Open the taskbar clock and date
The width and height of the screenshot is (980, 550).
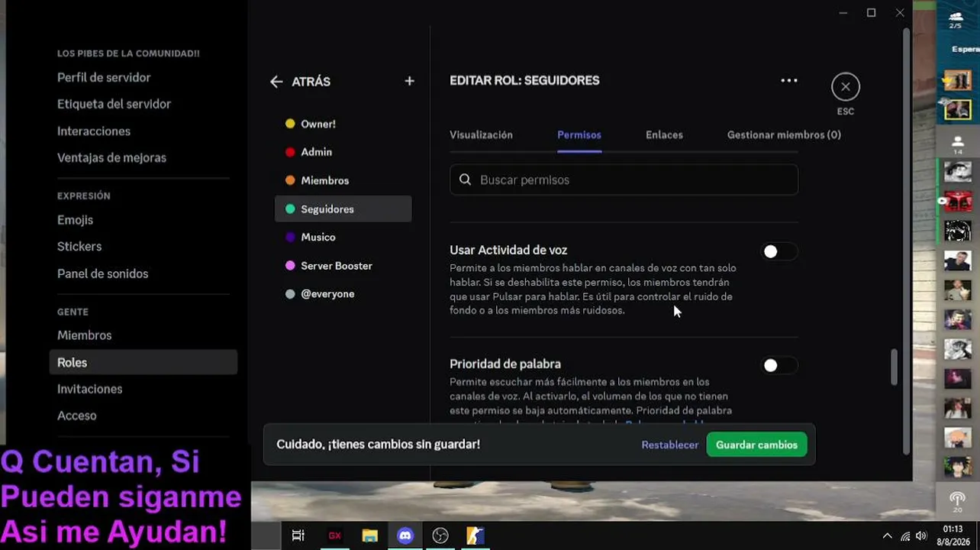(x=953, y=535)
